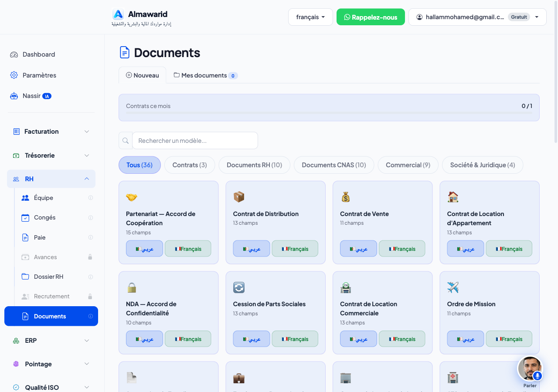Open the Nassir robot icon

coord(14,96)
